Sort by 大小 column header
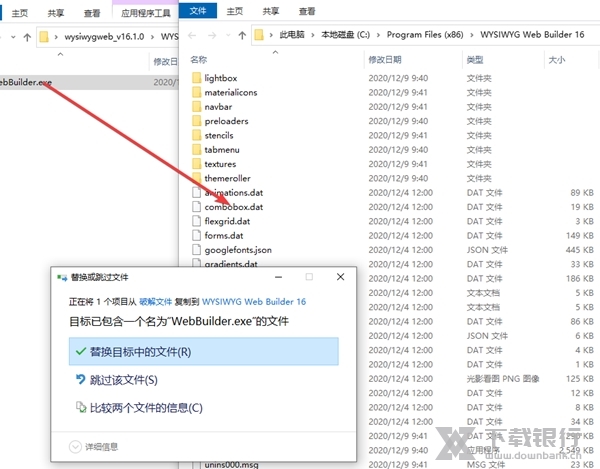Viewport: 600px width, 469px height. click(x=557, y=60)
